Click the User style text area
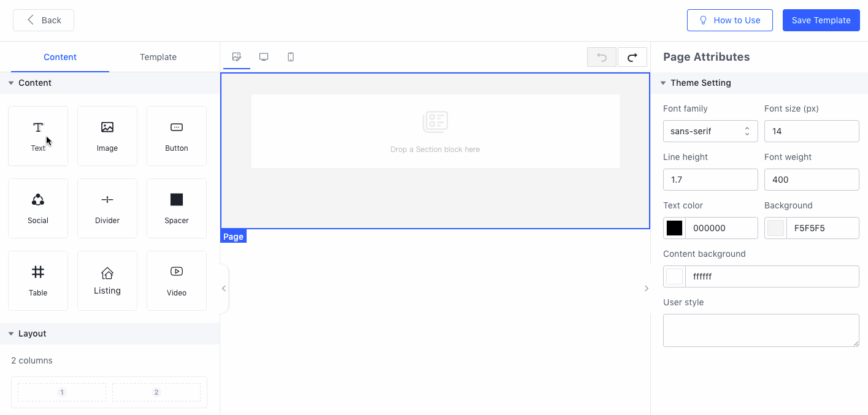This screenshot has width=868, height=415. pyautogui.click(x=761, y=330)
